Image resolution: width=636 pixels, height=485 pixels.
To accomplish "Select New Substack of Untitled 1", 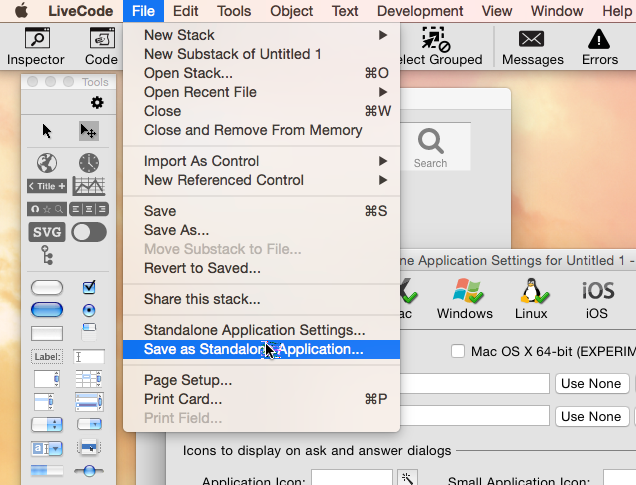I will click(x=262, y=54).
